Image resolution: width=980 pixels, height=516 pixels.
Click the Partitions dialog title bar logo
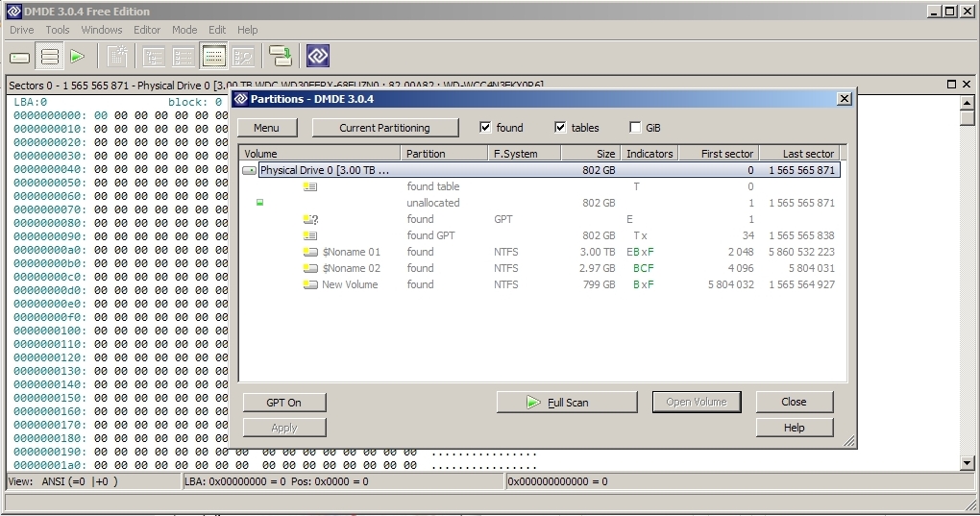(240, 99)
